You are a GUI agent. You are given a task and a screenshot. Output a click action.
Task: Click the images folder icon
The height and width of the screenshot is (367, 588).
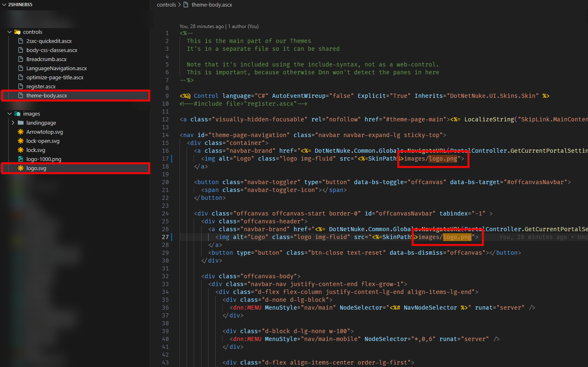17,114
